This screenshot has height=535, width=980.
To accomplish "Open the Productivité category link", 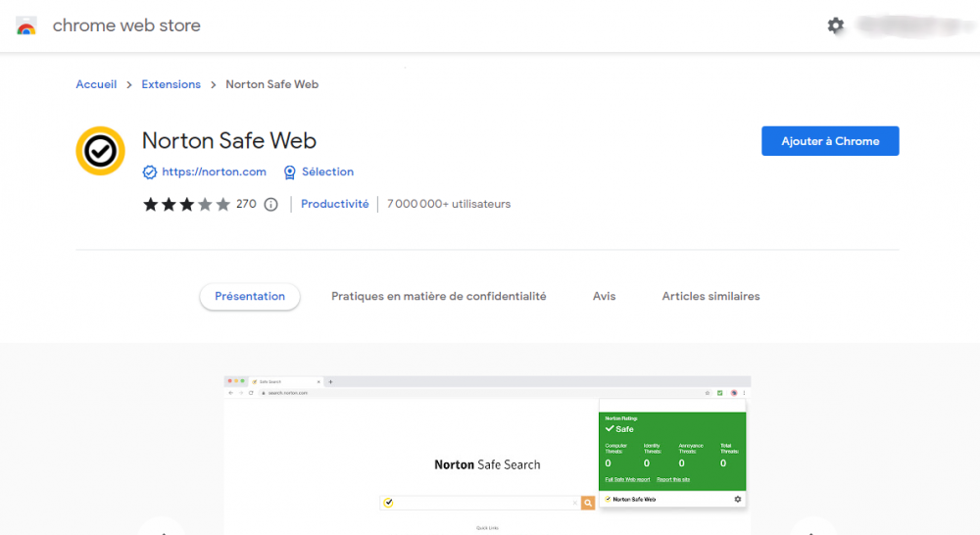I will coord(334,204).
